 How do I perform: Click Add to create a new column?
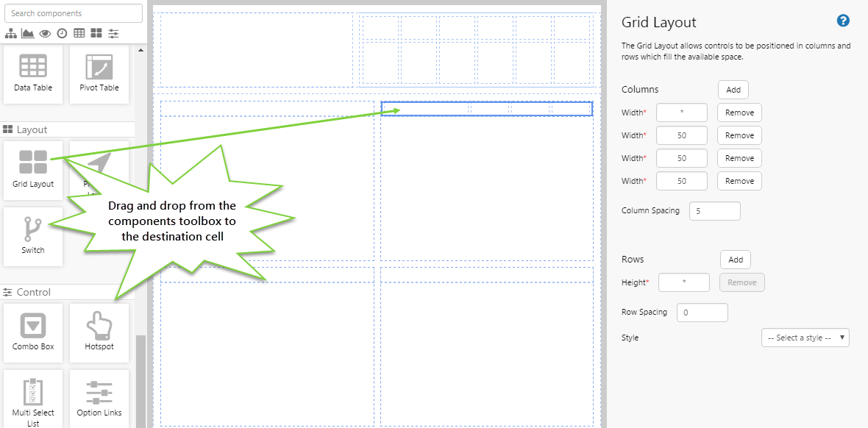(733, 89)
